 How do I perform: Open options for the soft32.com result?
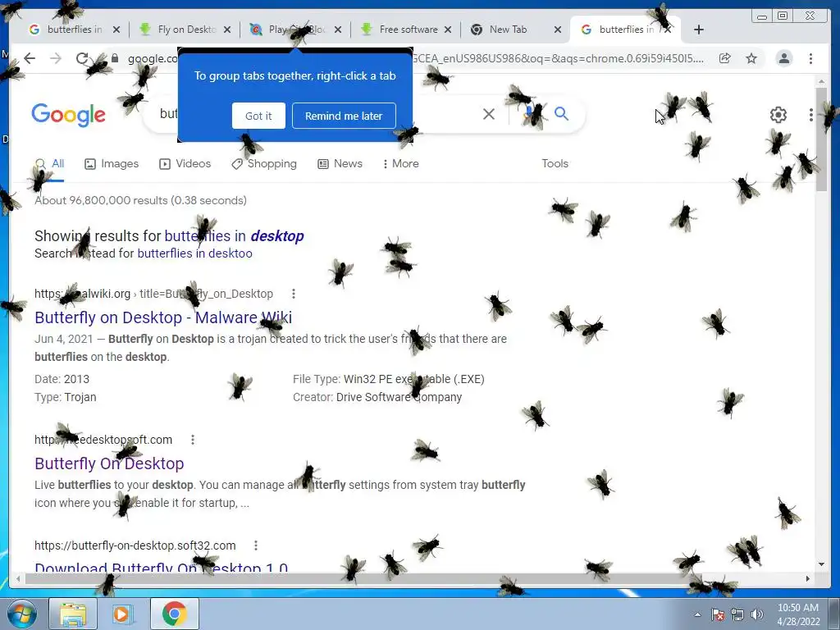(256, 546)
